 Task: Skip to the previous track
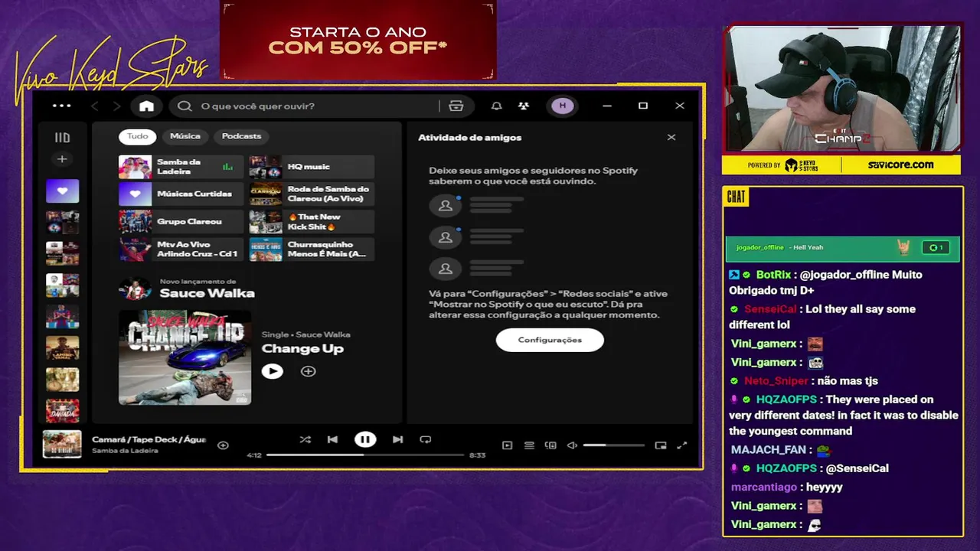332,439
